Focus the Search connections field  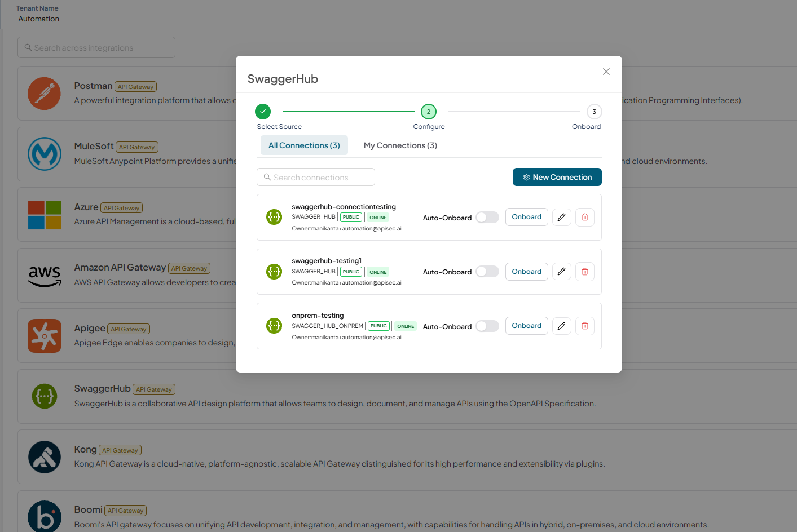(x=316, y=177)
